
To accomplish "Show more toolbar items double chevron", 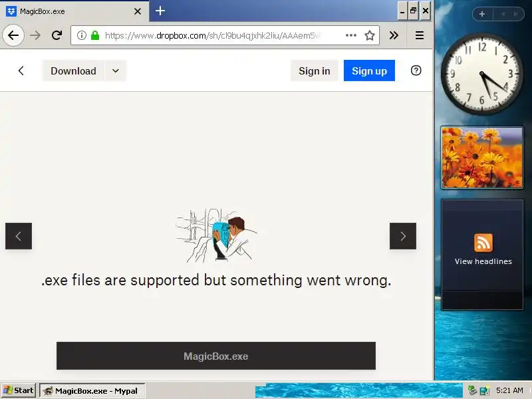I will [394, 35].
